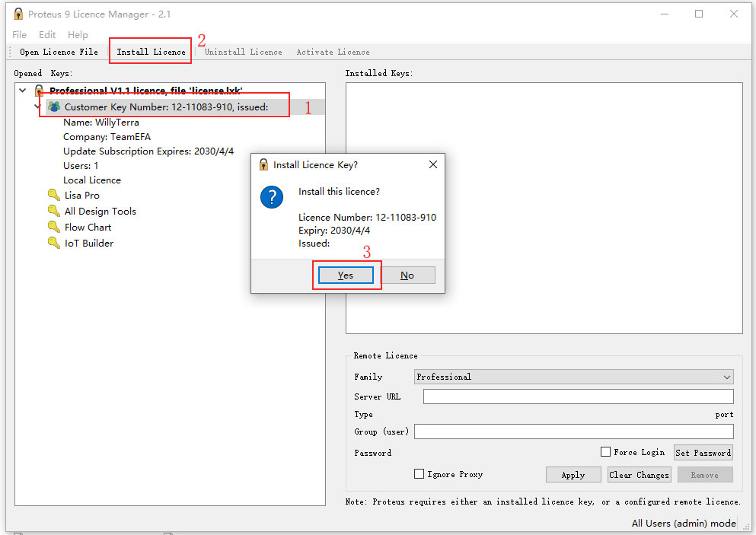Close the Install Licence Key dialog
Image resolution: width=756 pixels, height=535 pixels.
pyautogui.click(x=433, y=164)
